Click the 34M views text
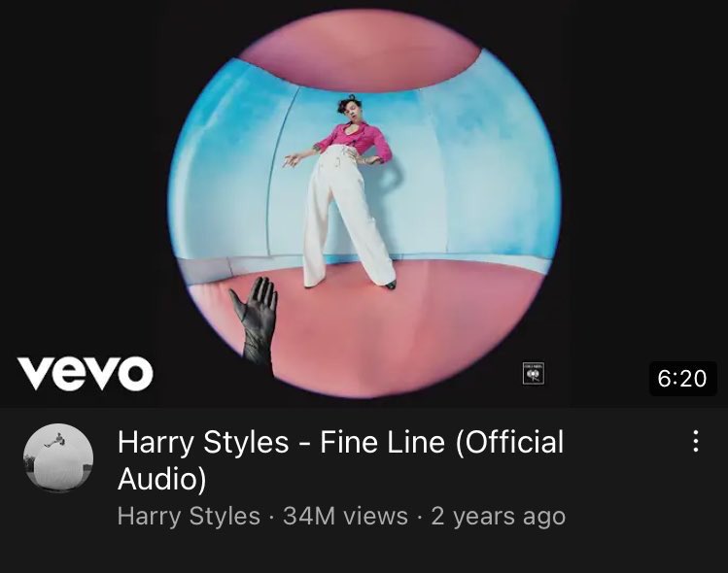The height and width of the screenshot is (573, 728). pyautogui.click(x=345, y=516)
